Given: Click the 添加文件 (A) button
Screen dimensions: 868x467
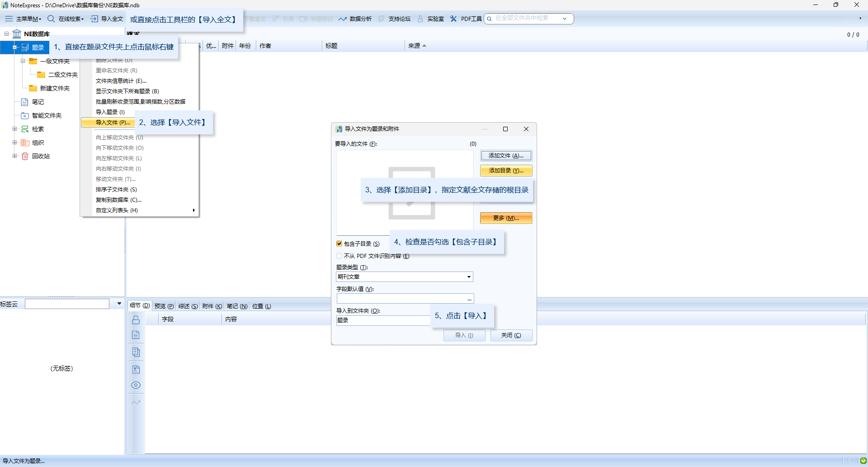Looking at the screenshot, I should click(506, 156).
